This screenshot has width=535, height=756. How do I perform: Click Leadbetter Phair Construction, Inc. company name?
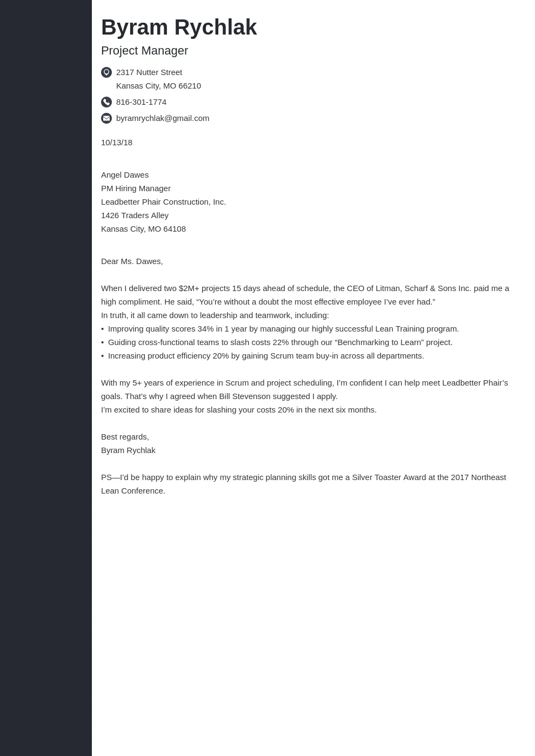pos(163,202)
